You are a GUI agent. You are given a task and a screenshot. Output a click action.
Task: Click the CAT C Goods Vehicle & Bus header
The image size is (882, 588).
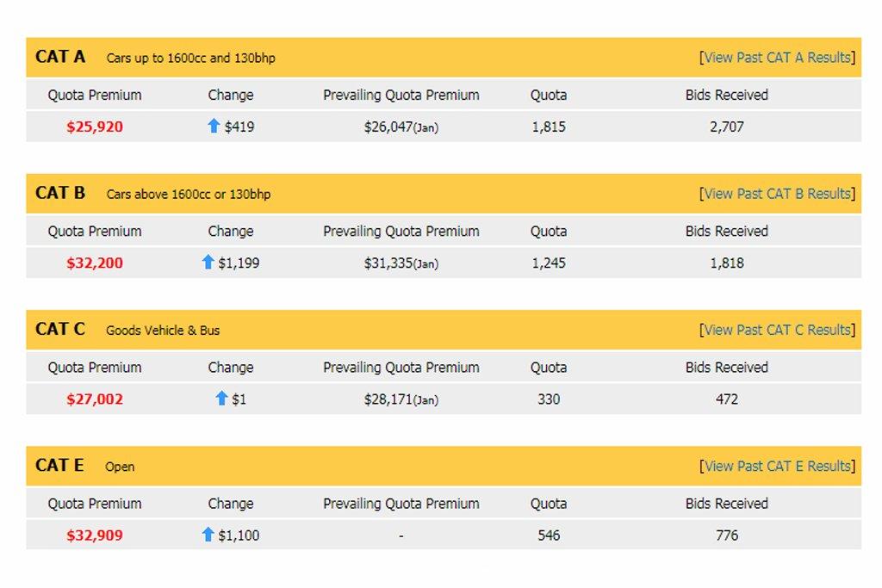[163, 330]
